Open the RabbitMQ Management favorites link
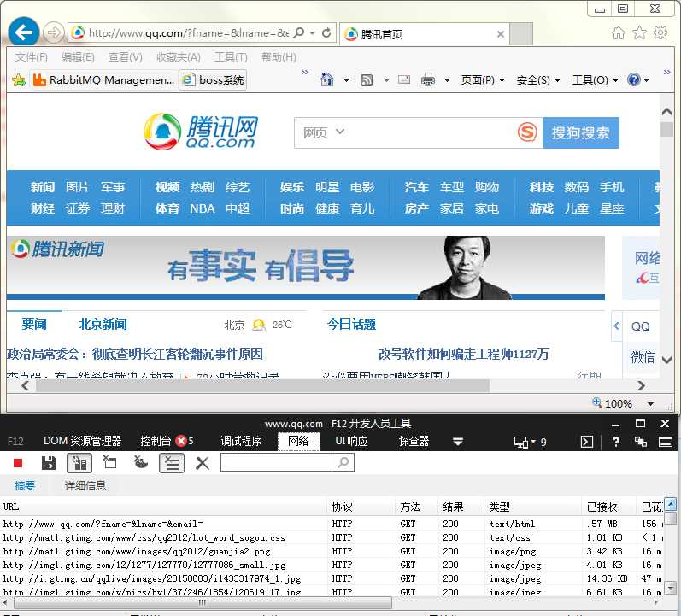The width and height of the screenshot is (681, 616). coord(103,80)
